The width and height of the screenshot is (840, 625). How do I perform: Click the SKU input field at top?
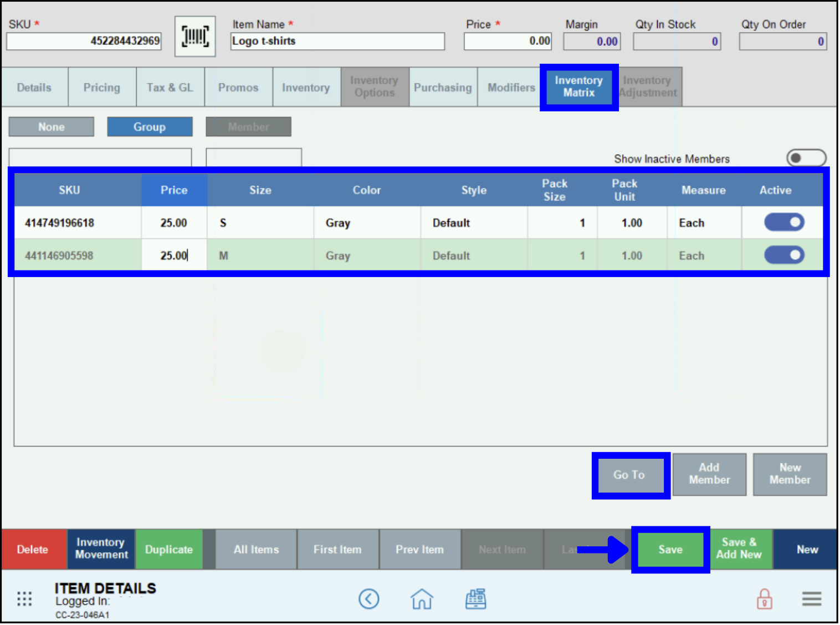84,41
